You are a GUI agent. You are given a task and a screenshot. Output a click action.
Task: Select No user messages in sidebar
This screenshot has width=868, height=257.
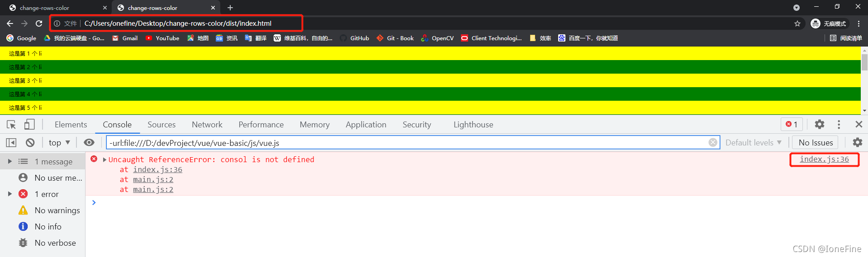pos(43,178)
